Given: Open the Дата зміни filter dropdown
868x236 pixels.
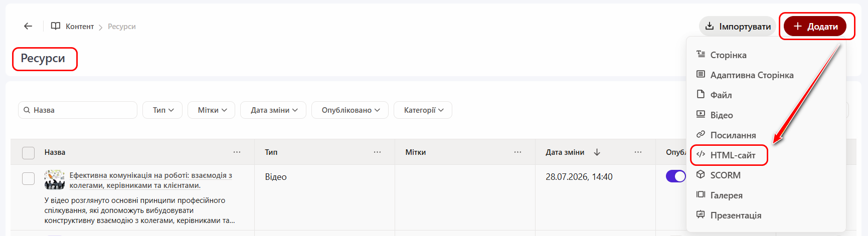Looking at the screenshot, I should [273, 110].
